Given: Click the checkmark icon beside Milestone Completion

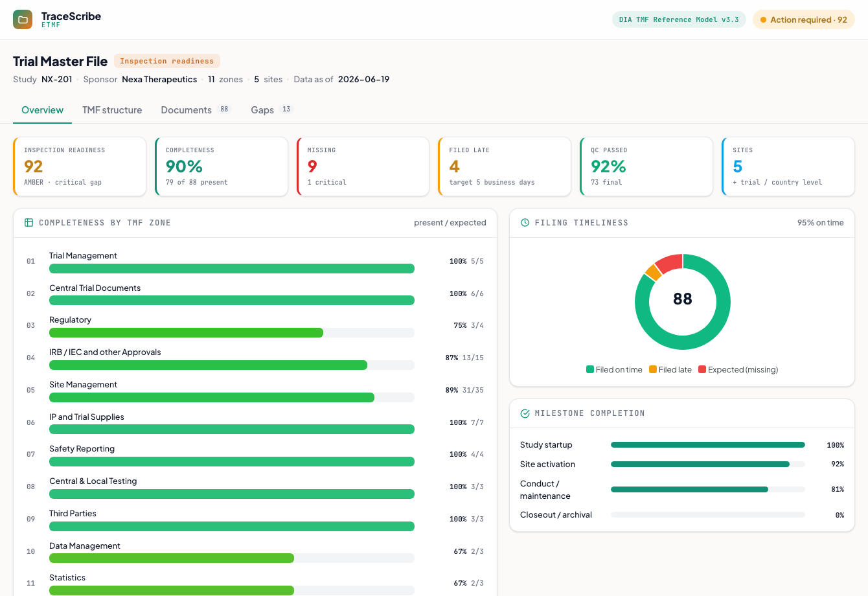Looking at the screenshot, I should click(x=525, y=413).
